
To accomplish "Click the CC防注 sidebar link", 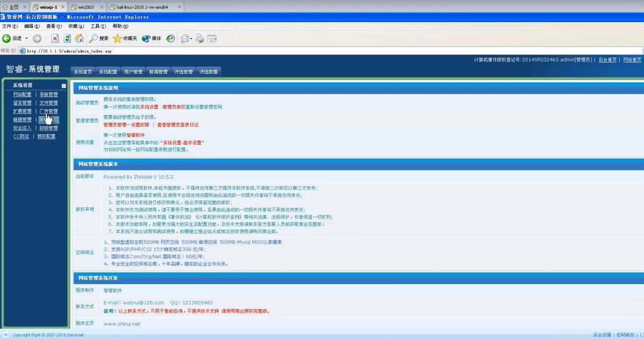I will click(21, 136).
